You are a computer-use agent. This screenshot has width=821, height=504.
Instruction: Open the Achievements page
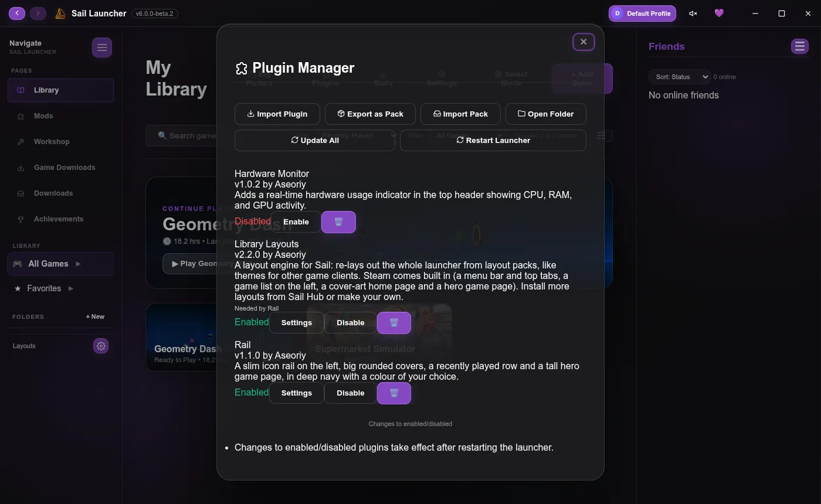[x=61, y=219]
